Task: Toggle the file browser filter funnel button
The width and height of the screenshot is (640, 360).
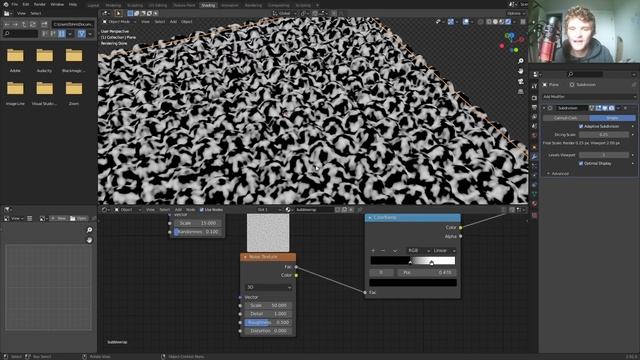Action: click(x=82, y=34)
